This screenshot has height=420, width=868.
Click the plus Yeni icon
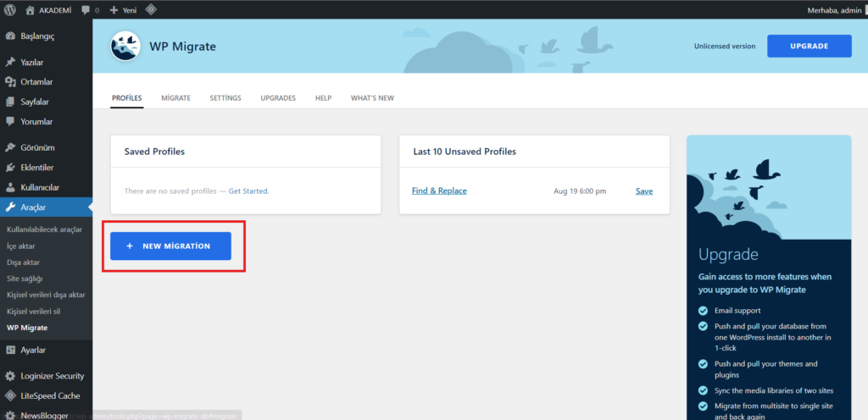click(114, 10)
